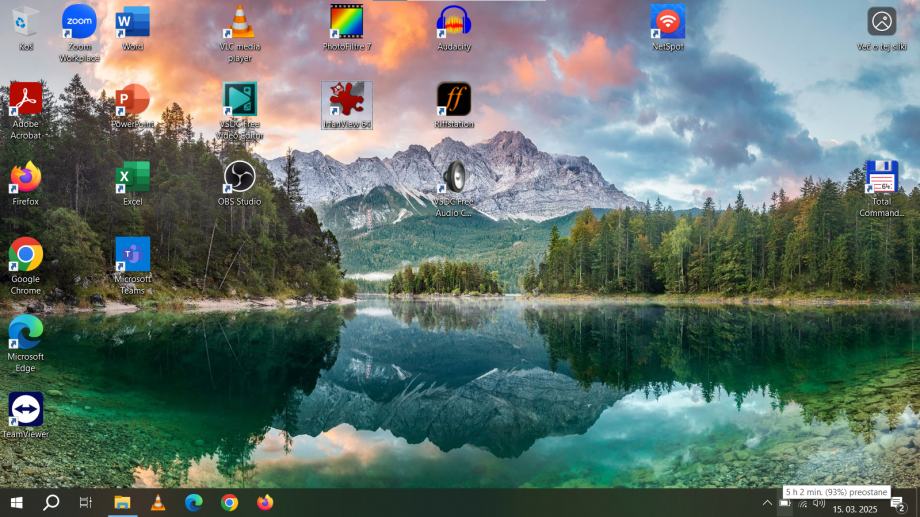Click the taskbar date 15. 03. 2025
Viewport: 920px width, 517px height.
855,509
